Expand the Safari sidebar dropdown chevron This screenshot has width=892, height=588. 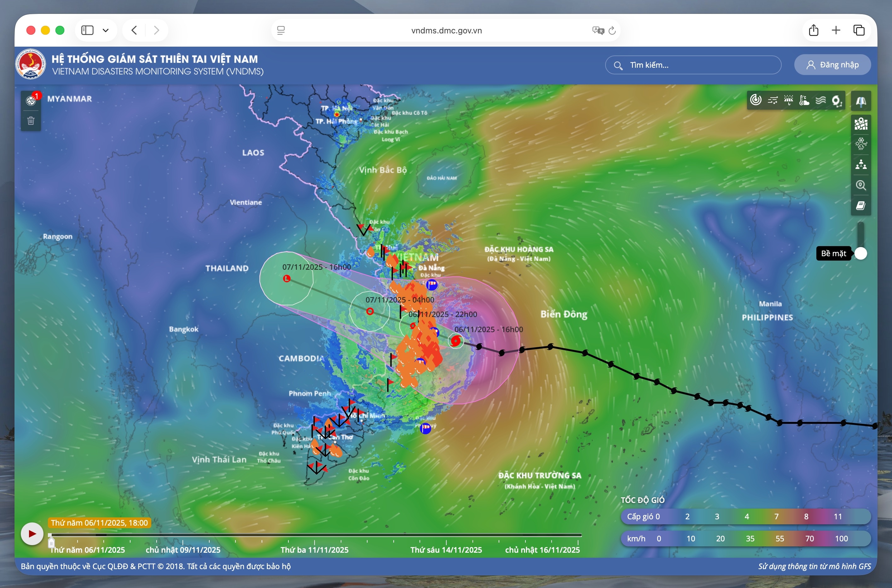click(106, 30)
